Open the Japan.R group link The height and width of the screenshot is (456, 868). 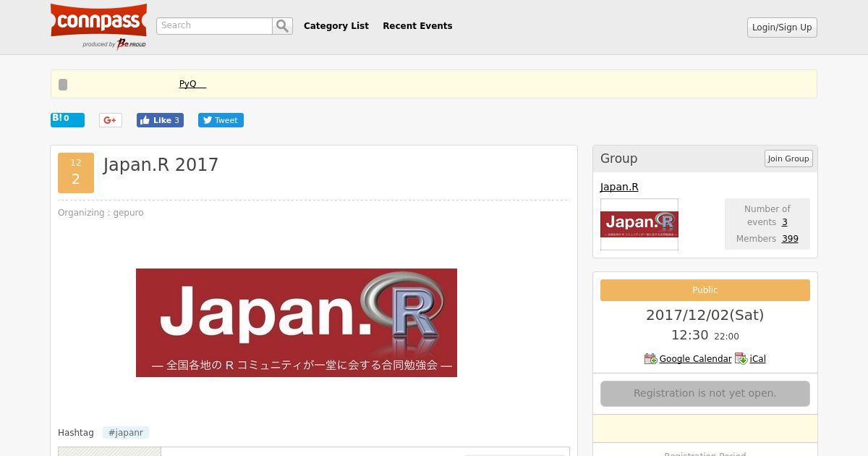619,187
